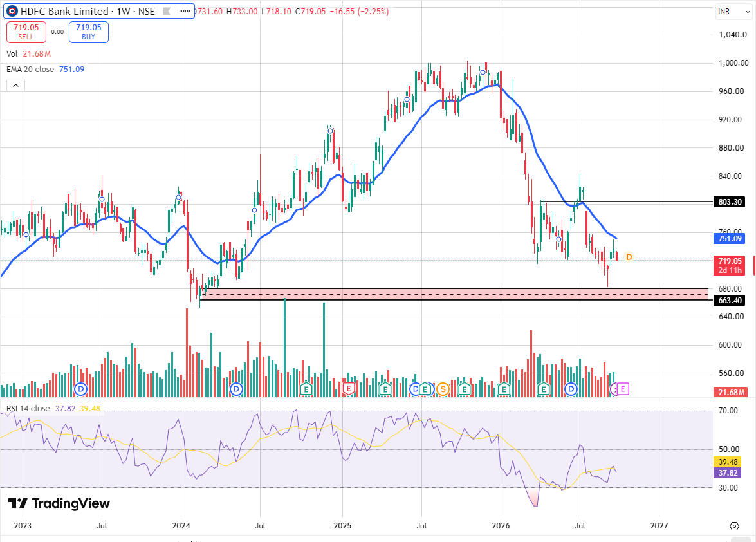Select the Vol 21.68 M indicator legend
756x542 pixels.
[x=28, y=54]
